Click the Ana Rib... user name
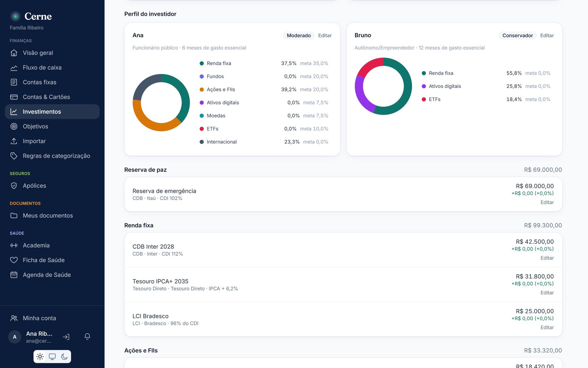 (39, 333)
